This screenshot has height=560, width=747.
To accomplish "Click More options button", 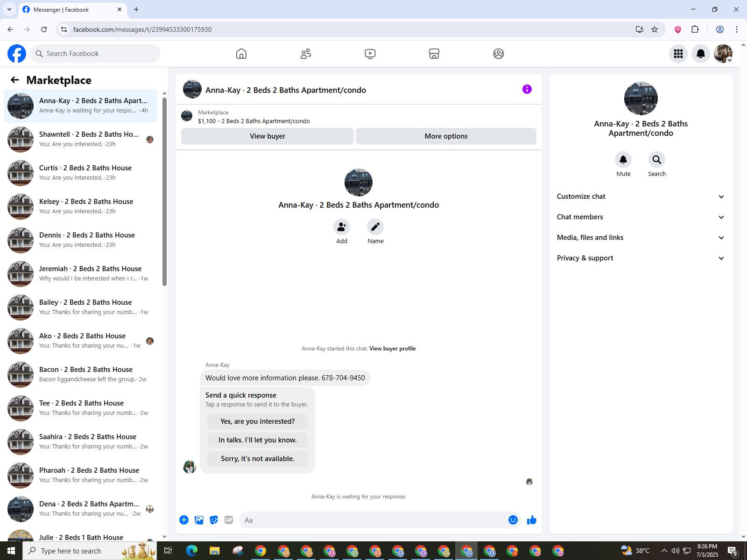I will [x=446, y=136].
